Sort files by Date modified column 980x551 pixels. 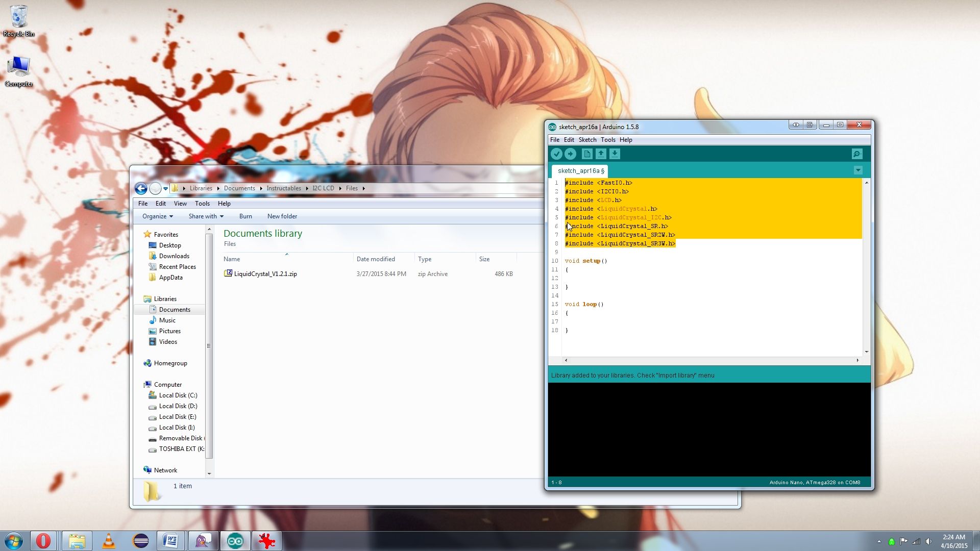[376, 259]
